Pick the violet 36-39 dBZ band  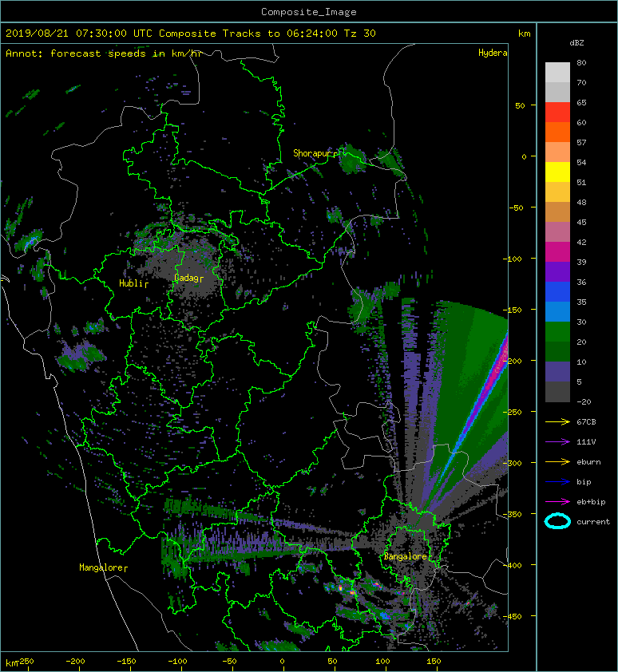tap(557, 272)
